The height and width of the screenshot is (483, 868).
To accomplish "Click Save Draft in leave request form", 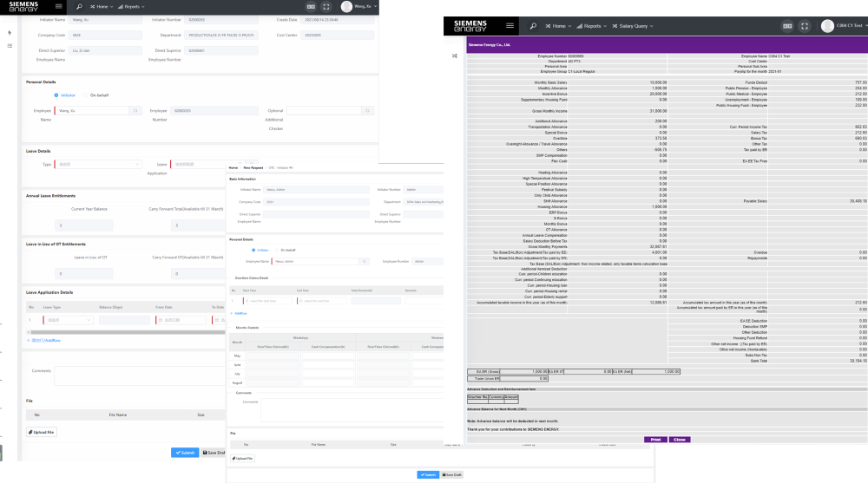I will pyautogui.click(x=214, y=453).
